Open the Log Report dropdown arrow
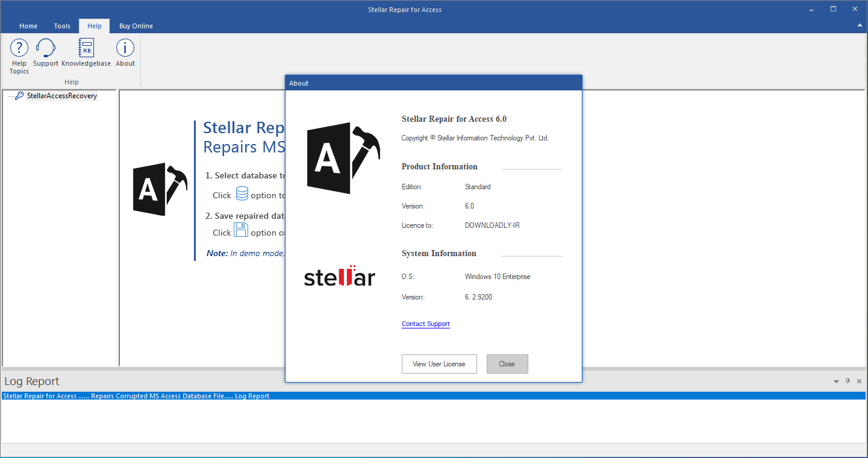868x458 pixels. [836, 381]
